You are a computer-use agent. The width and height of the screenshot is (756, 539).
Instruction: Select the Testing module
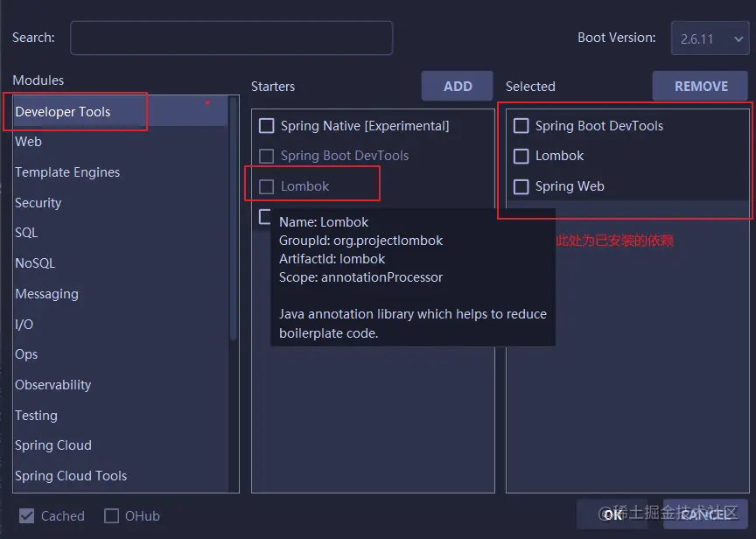coord(121,415)
